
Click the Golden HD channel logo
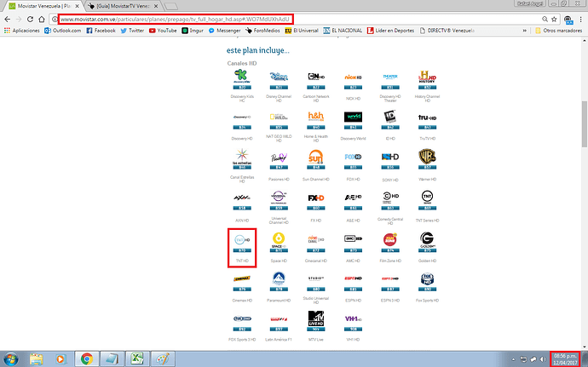(x=427, y=239)
